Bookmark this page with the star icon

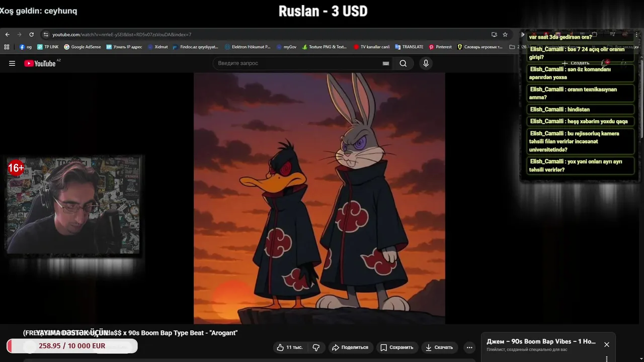505,35
